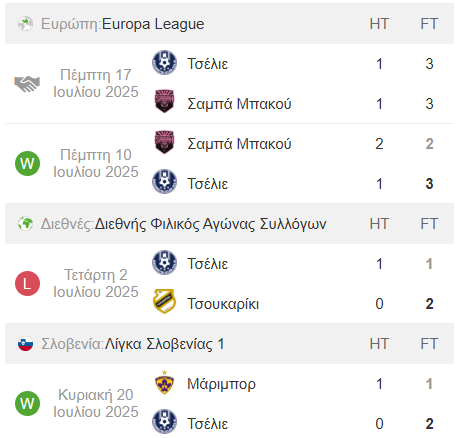This screenshot has height=438, width=456.
Task: Open the Μάριμπορ team name
Action: (221, 384)
